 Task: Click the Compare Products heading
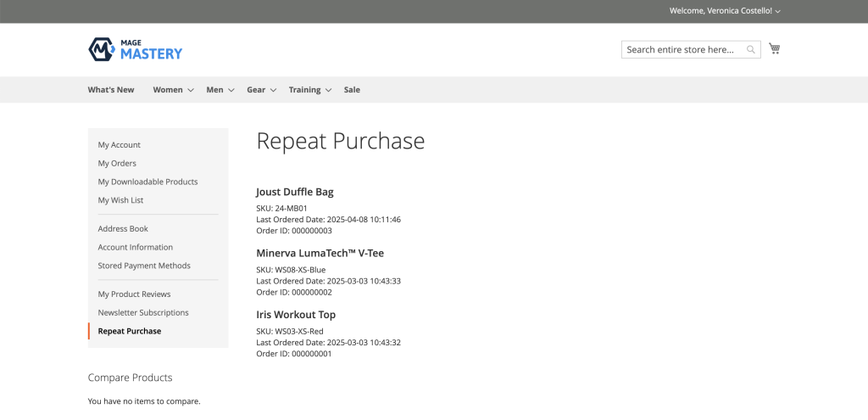(x=130, y=378)
